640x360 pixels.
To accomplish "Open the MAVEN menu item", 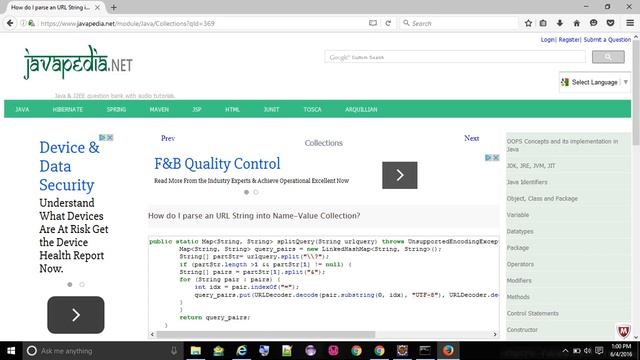I will coord(159,109).
